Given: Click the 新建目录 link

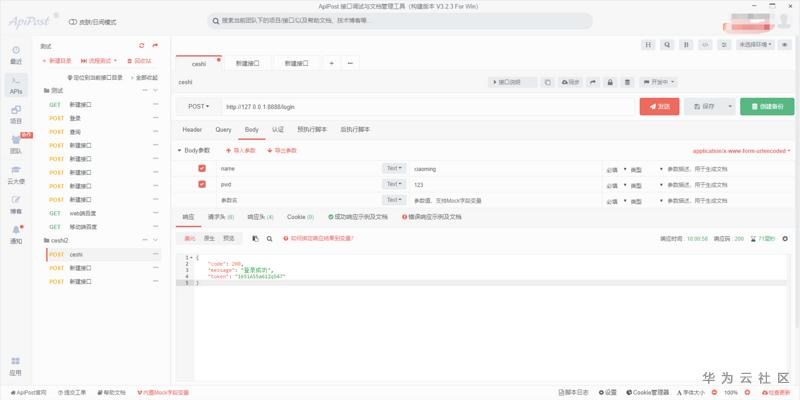Looking at the screenshot, I should [x=57, y=61].
